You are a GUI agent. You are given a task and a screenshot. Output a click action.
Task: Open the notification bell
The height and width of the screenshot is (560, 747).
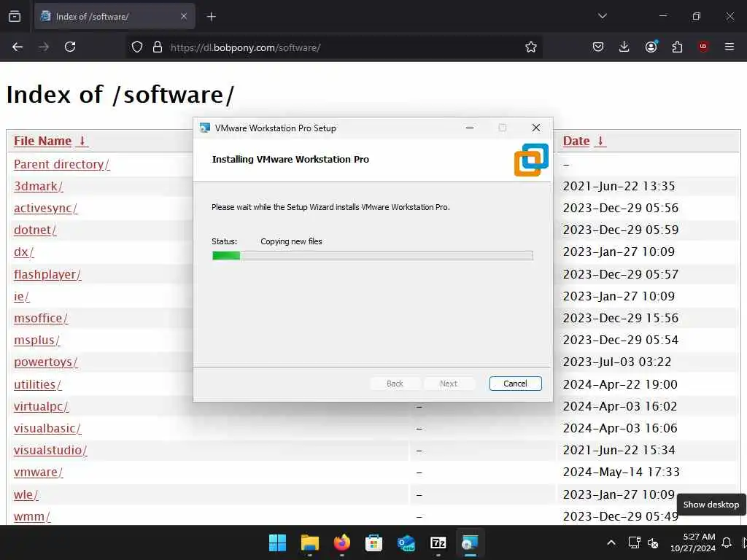point(727,542)
